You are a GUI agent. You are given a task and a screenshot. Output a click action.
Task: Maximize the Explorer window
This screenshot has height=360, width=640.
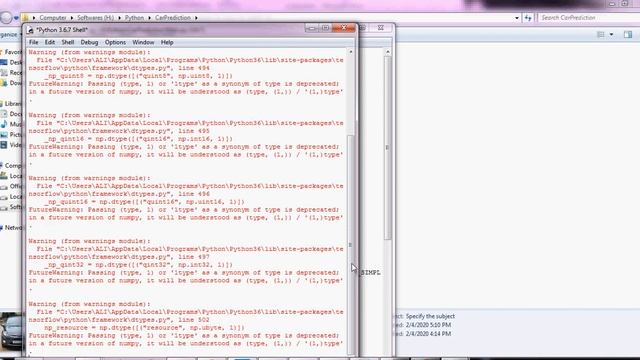coord(624,4)
